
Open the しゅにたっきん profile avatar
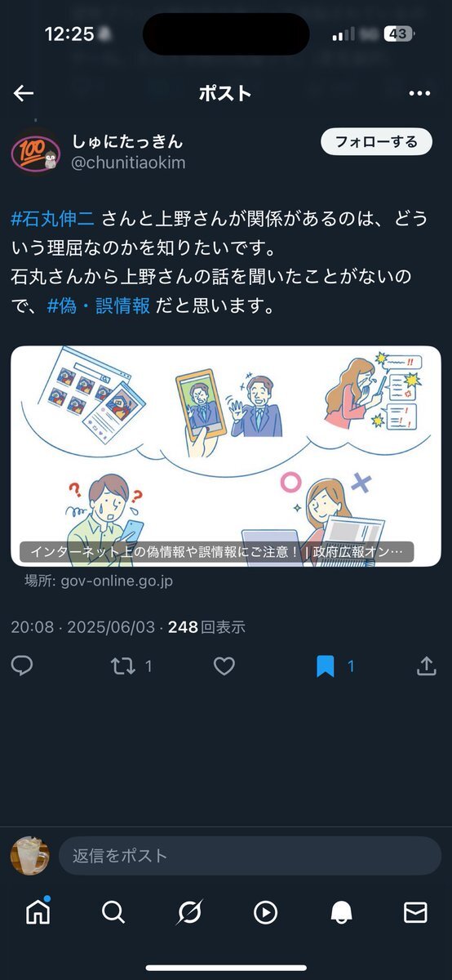click(34, 150)
